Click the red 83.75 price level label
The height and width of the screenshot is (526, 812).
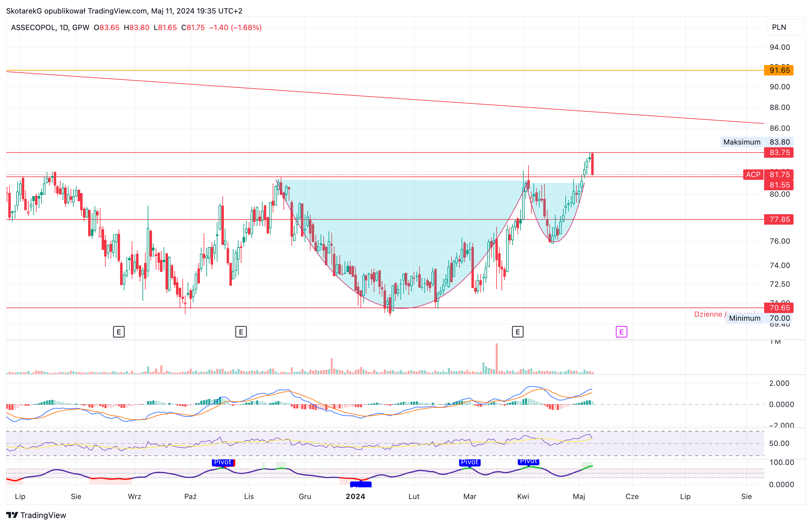(779, 153)
